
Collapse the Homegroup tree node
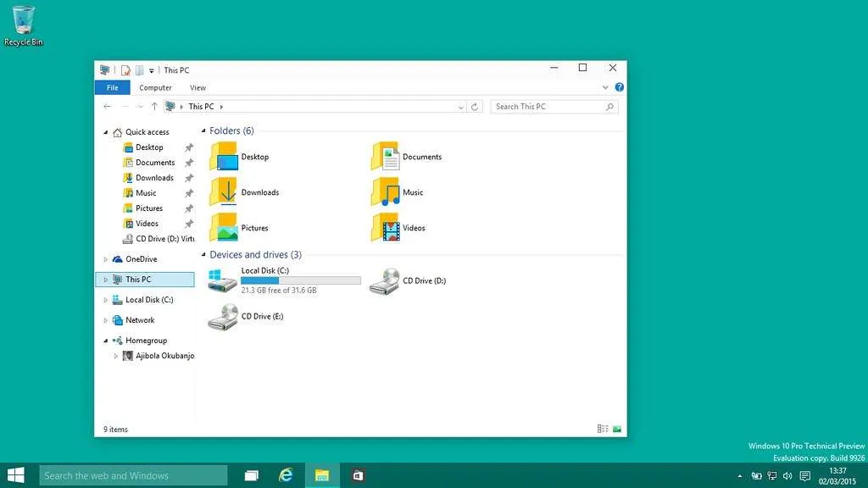coord(106,341)
